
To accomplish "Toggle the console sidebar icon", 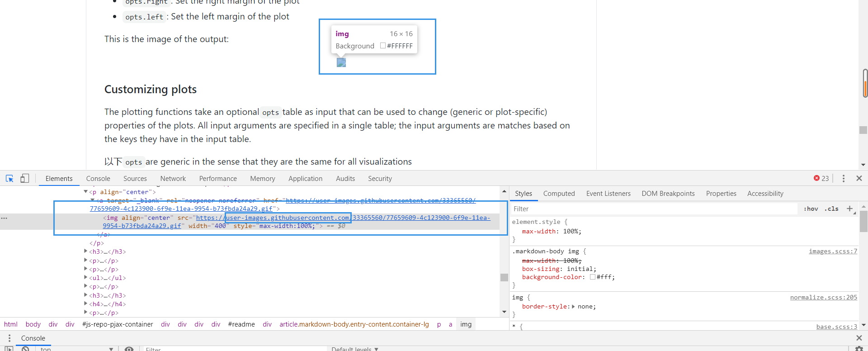I will click(x=9, y=349).
